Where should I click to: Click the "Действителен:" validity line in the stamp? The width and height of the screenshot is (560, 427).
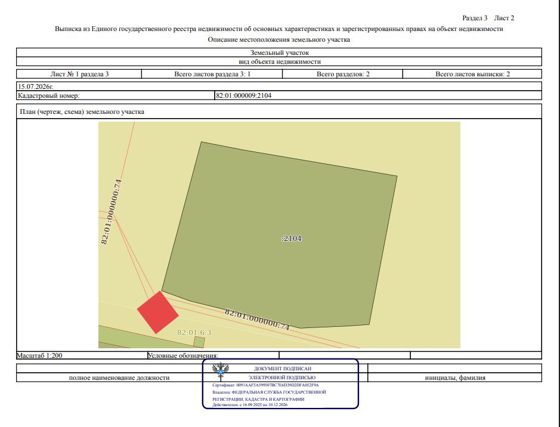coord(250,405)
